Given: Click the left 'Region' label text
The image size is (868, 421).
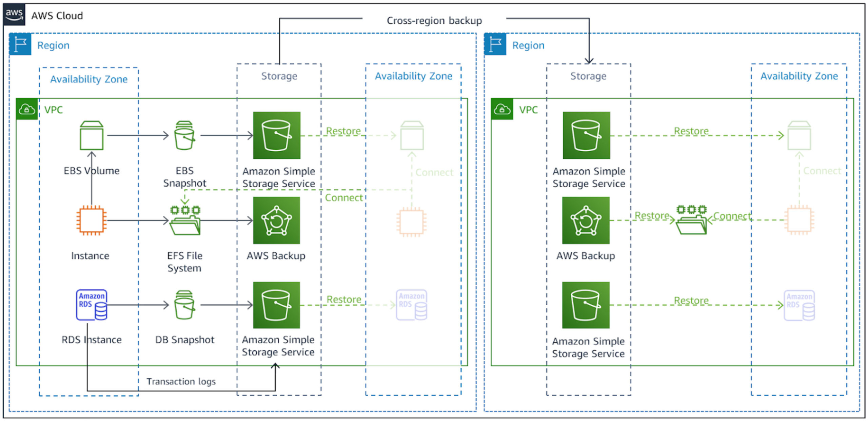Looking at the screenshot, I should [x=53, y=45].
